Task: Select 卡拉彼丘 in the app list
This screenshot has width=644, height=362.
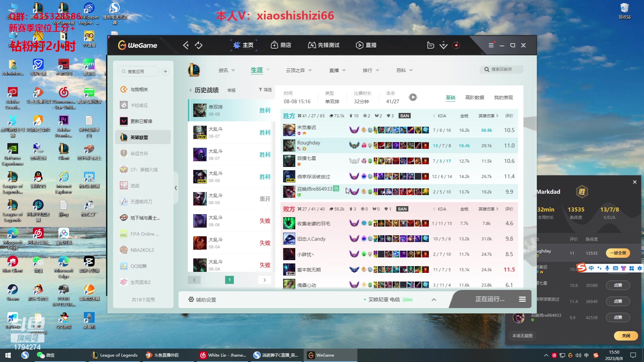Action: 143,105
